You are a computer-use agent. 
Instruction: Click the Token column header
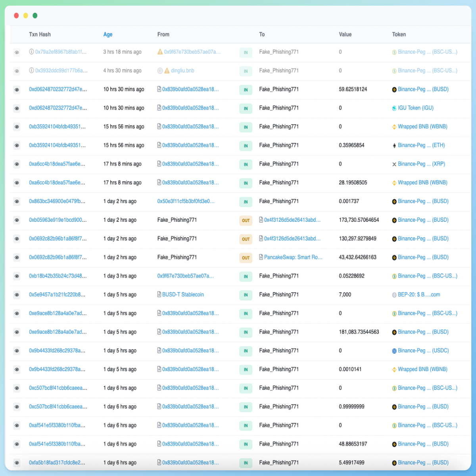coord(399,35)
